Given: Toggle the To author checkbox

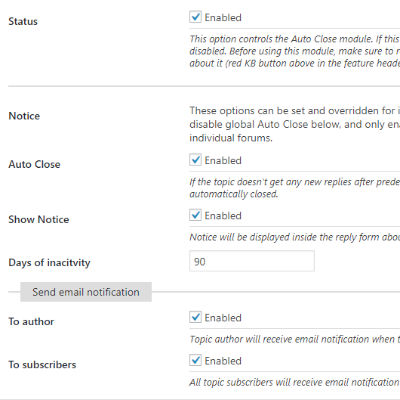Looking at the screenshot, I should pos(195,317).
